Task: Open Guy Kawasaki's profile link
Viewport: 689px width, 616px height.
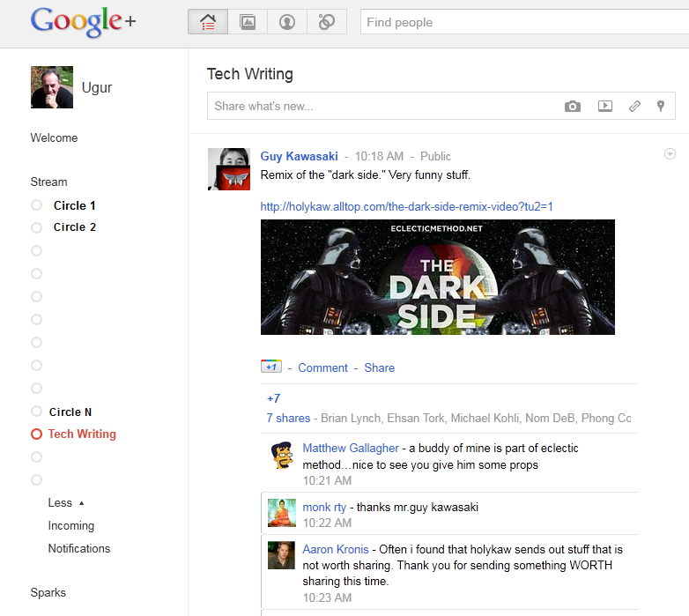Action: tap(300, 156)
